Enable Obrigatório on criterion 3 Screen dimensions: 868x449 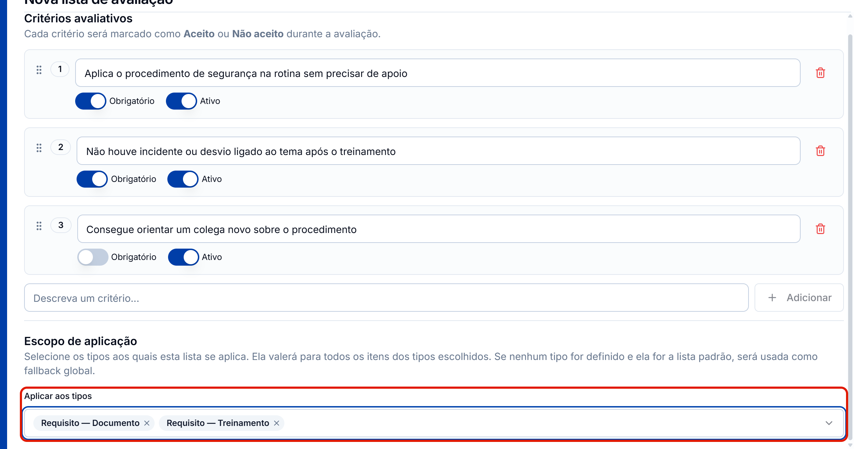click(93, 257)
